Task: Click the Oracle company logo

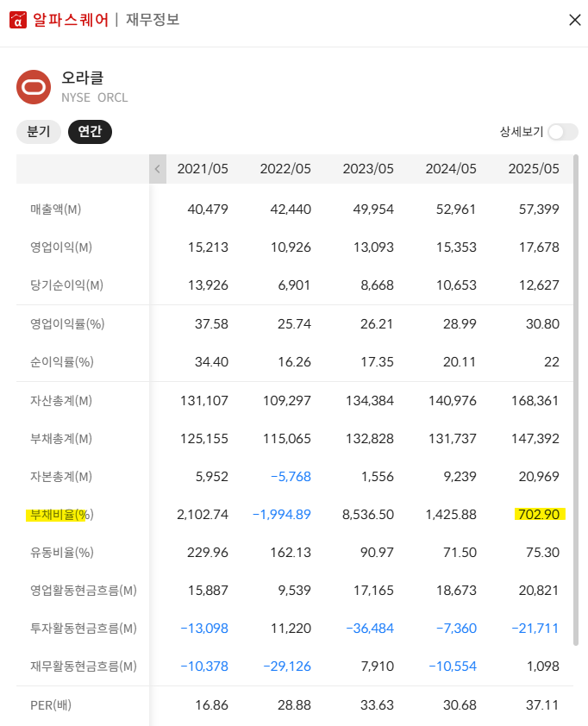Action: (34, 86)
